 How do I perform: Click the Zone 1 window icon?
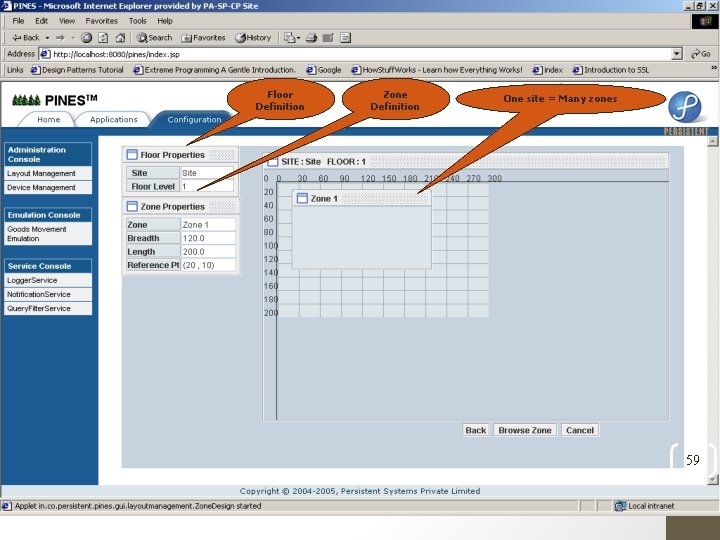pos(302,198)
